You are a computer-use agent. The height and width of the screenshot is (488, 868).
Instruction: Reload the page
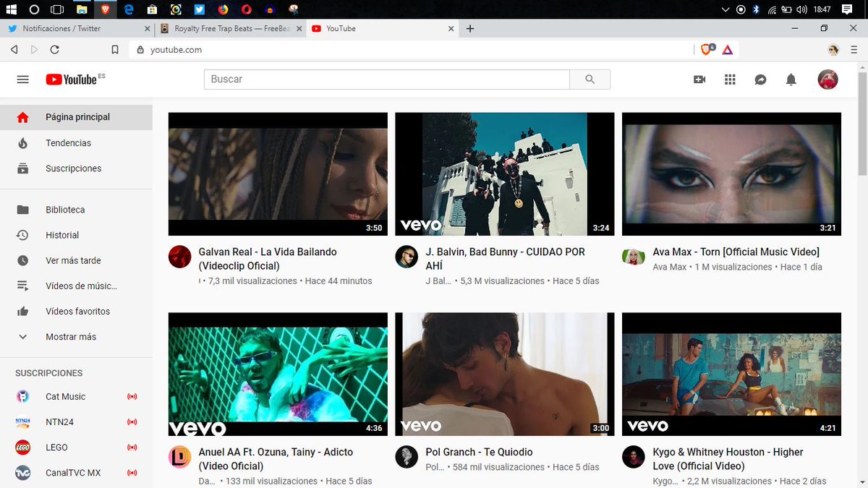[x=54, y=50]
